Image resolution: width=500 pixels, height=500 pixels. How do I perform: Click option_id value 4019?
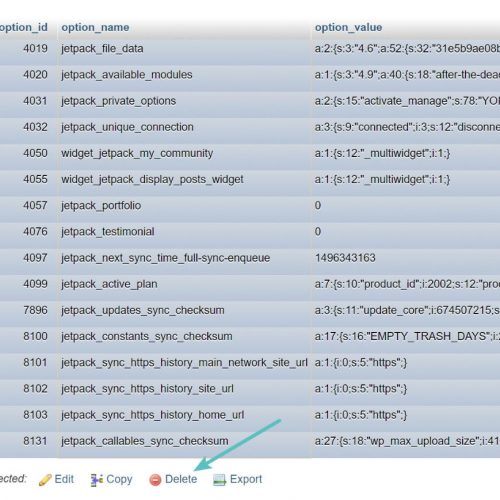[35, 49]
